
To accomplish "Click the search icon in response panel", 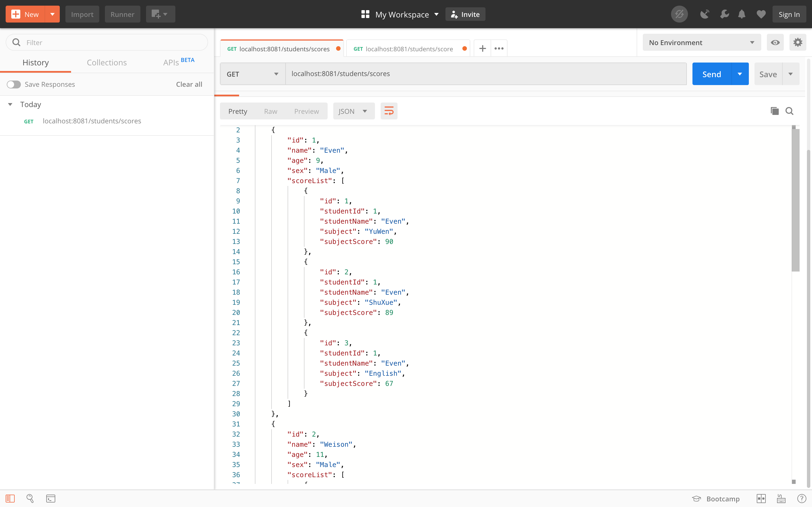I will (x=790, y=112).
